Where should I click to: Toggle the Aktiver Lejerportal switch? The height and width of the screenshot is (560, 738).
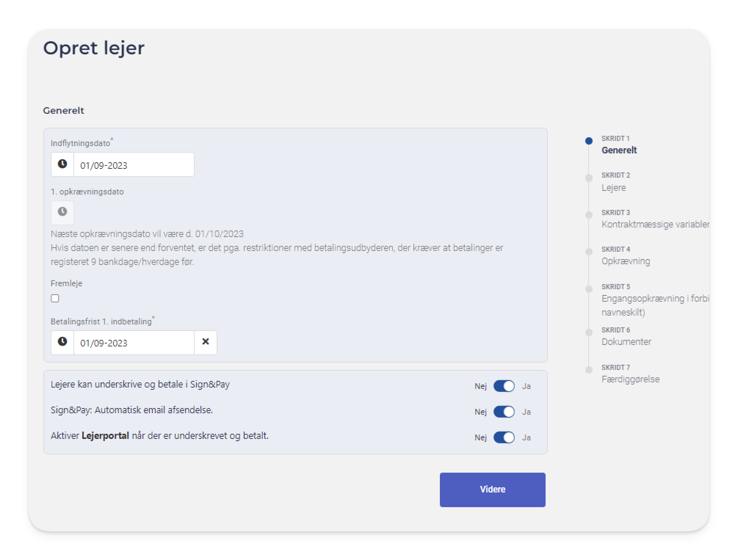click(x=504, y=437)
